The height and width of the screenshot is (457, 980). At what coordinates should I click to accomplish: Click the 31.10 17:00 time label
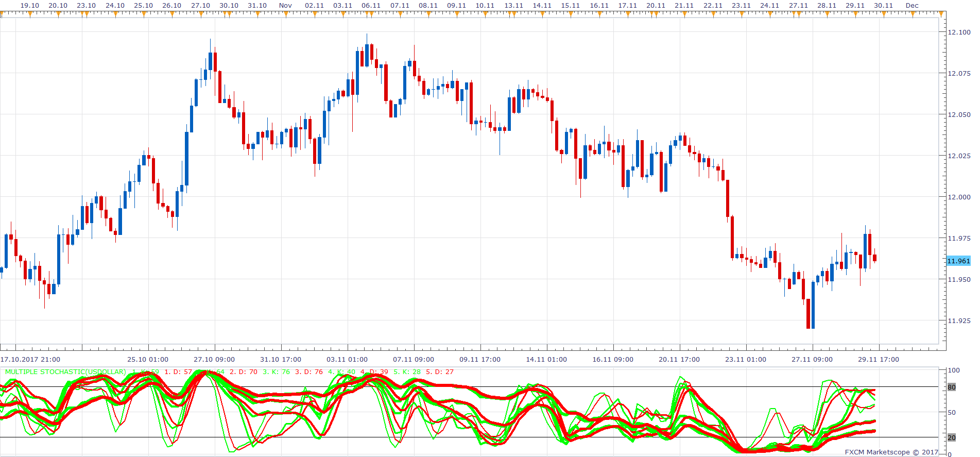pyautogui.click(x=281, y=360)
